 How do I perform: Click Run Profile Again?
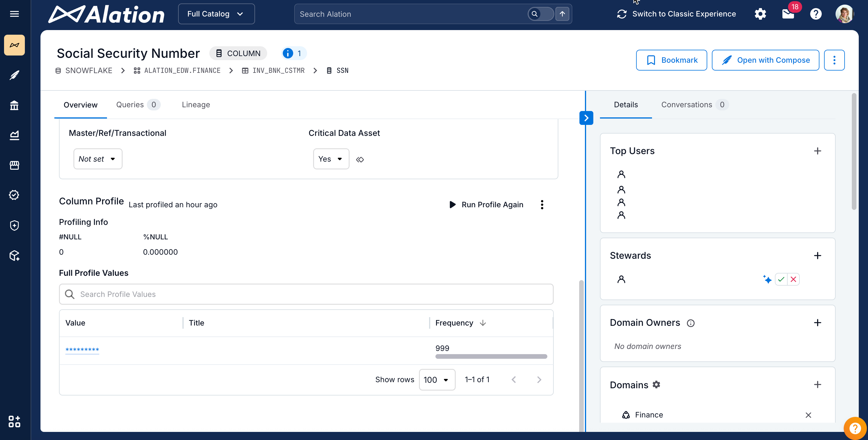(487, 204)
